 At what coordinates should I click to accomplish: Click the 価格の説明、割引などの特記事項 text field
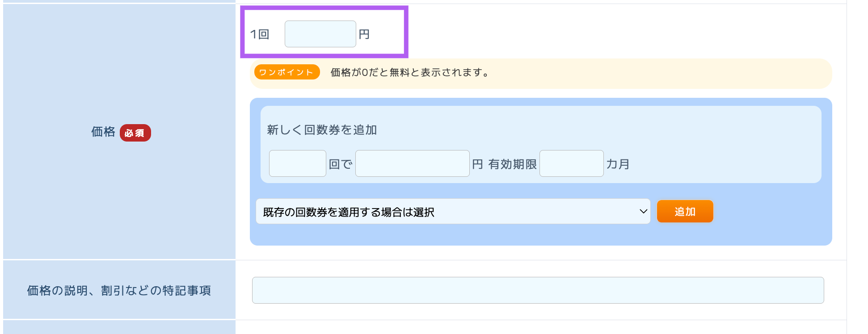pyautogui.click(x=538, y=290)
